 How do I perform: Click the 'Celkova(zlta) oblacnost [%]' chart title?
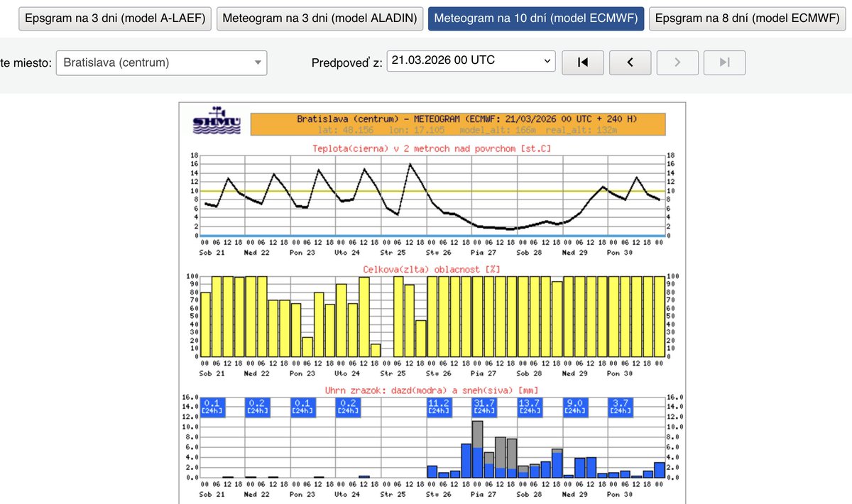point(432,269)
